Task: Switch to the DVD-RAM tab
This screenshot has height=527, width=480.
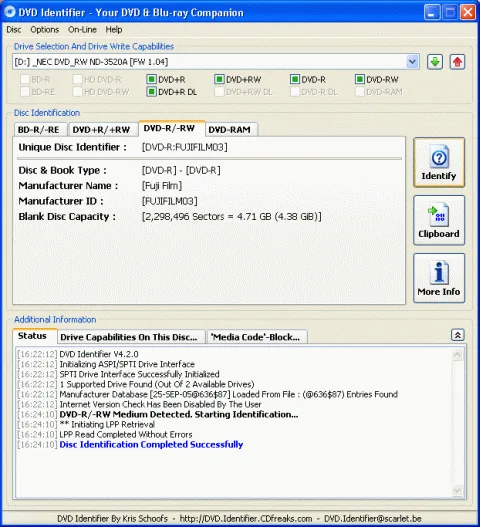Action: [x=231, y=129]
